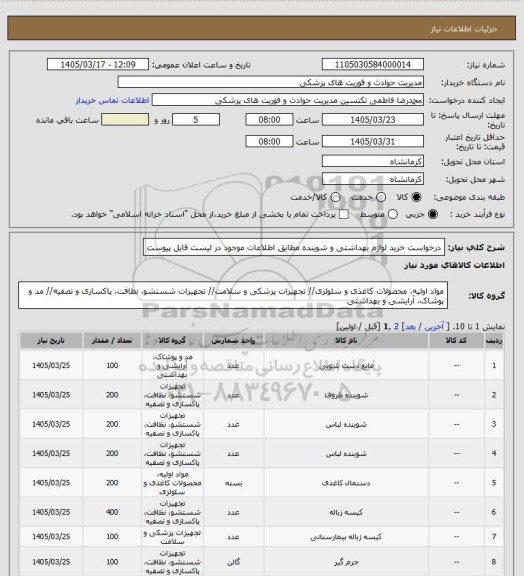This screenshot has width=524, height=576.
Task: Click the تاریخ نیاز column header
Action: (x=51, y=341)
